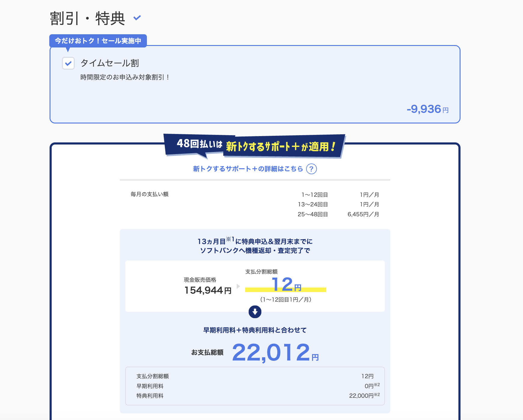Click the 現金販売価格 154,944円 price
Viewport: 523px width, 420px height.
(x=208, y=290)
